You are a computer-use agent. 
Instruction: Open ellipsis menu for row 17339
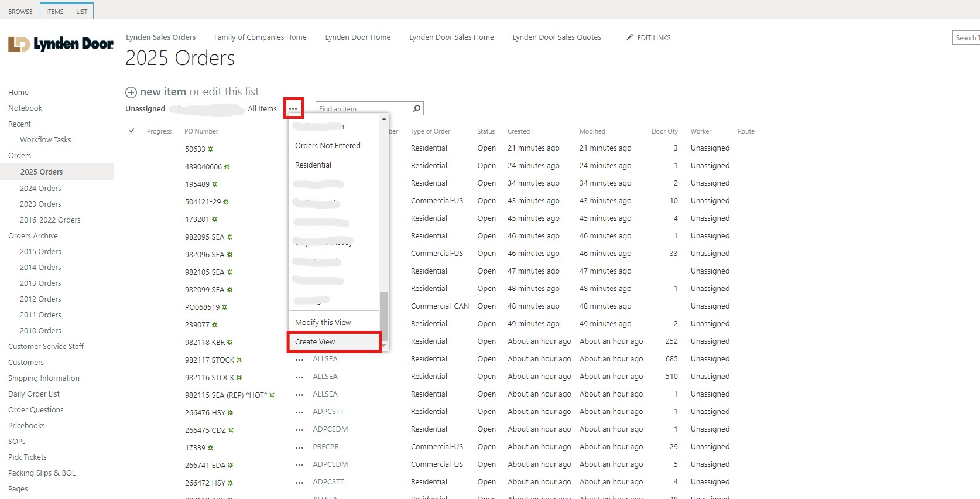[x=299, y=447]
